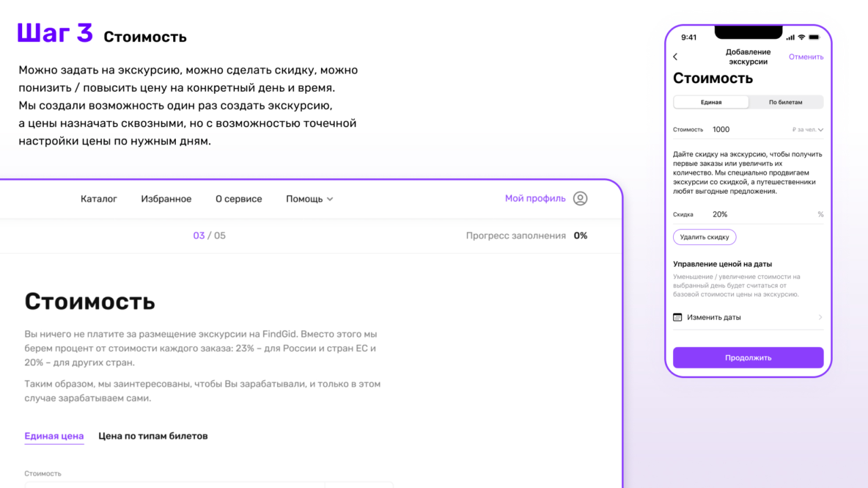
Task: Click the calendar icon beside Изменить даты
Action: click(x=677, y=317)
